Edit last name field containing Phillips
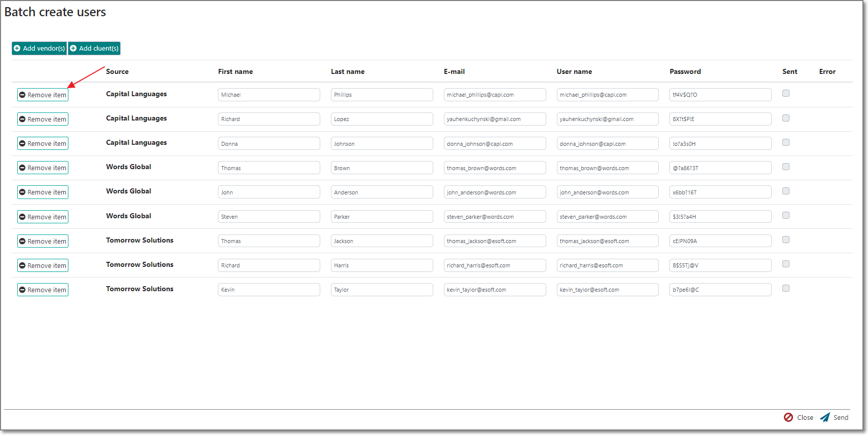The height and width of the screenshot is (435, 868). 382,95
